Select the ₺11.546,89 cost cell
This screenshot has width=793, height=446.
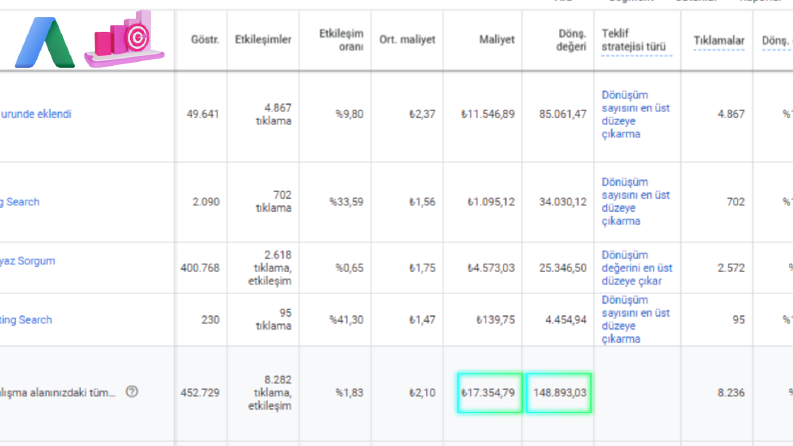(x=488, y=114)
